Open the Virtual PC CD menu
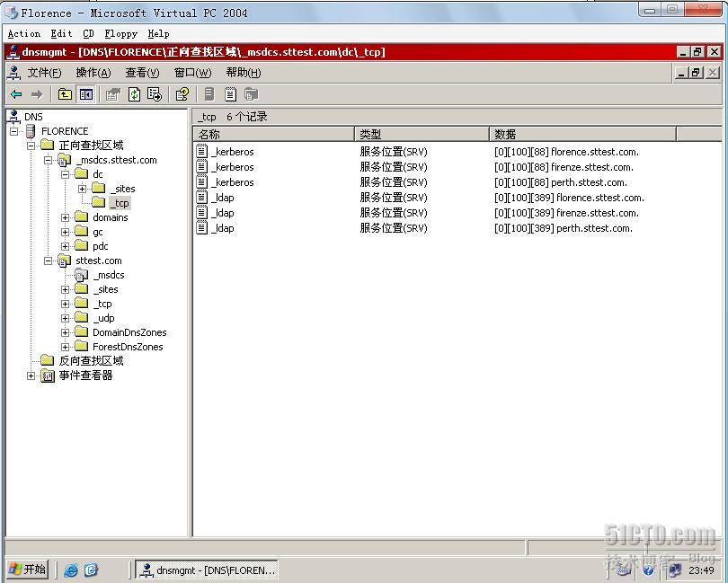728x583 pixels. point(88,34)
